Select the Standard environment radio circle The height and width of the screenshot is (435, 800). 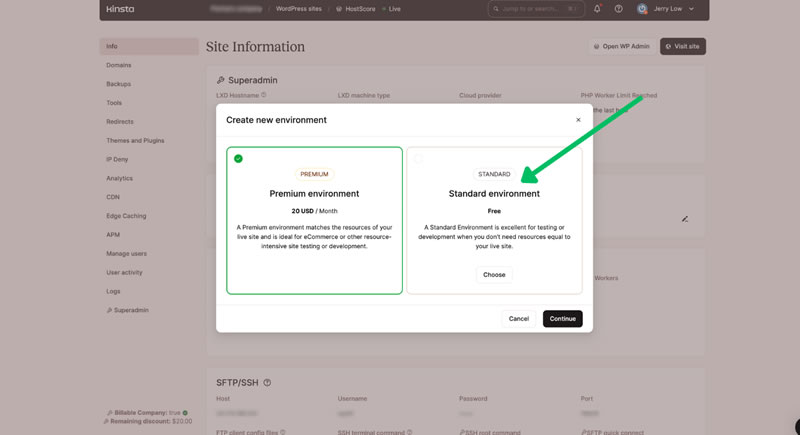[x=418, y=159]
